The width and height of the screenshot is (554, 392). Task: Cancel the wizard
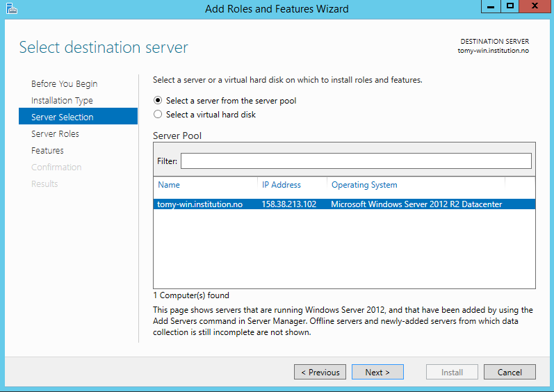[510, 373]
